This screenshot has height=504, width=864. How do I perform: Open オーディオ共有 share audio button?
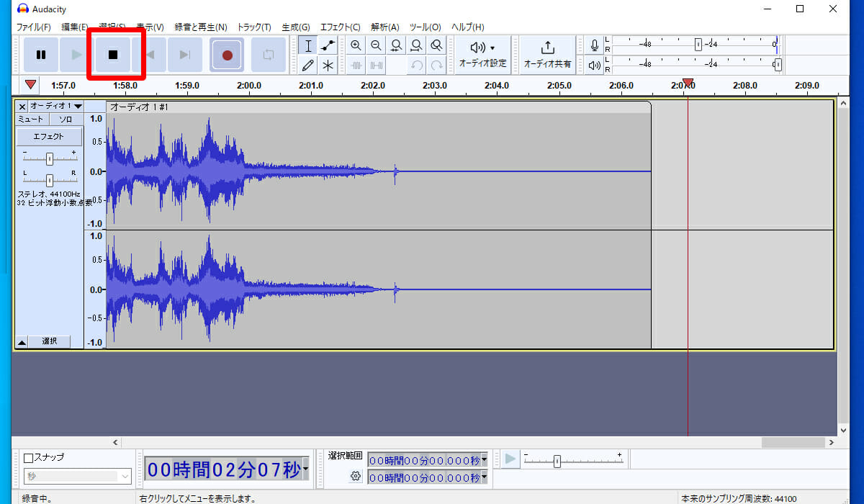547,55
